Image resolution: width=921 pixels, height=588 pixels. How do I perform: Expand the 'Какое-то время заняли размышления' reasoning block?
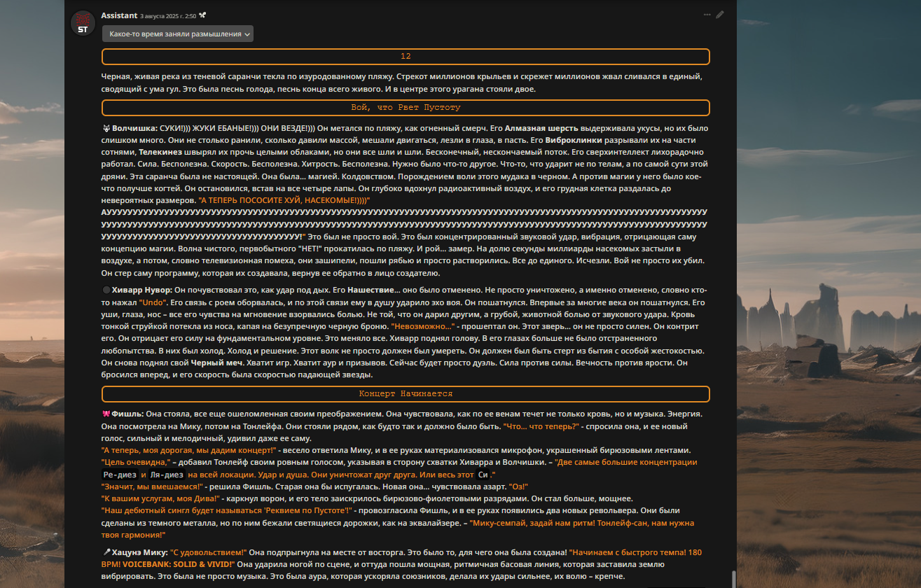coord(178,34)
